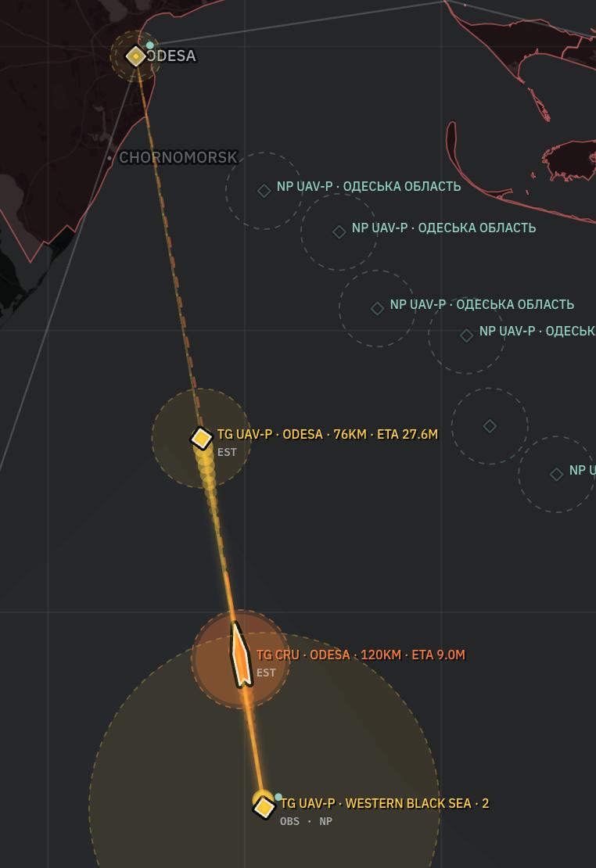Viewport: 596px width, 868px height.
Task: Select the TG CRU cruise missile icon
Action: coord(240,655)
